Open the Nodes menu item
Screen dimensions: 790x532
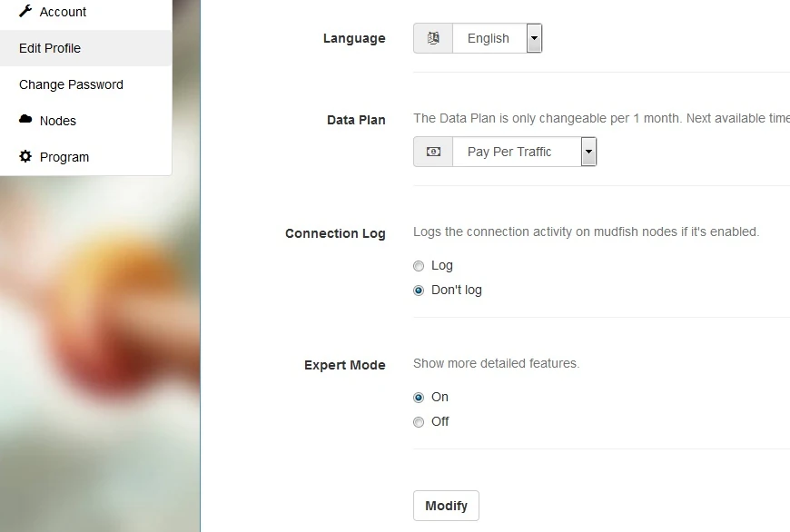(58, 121)
